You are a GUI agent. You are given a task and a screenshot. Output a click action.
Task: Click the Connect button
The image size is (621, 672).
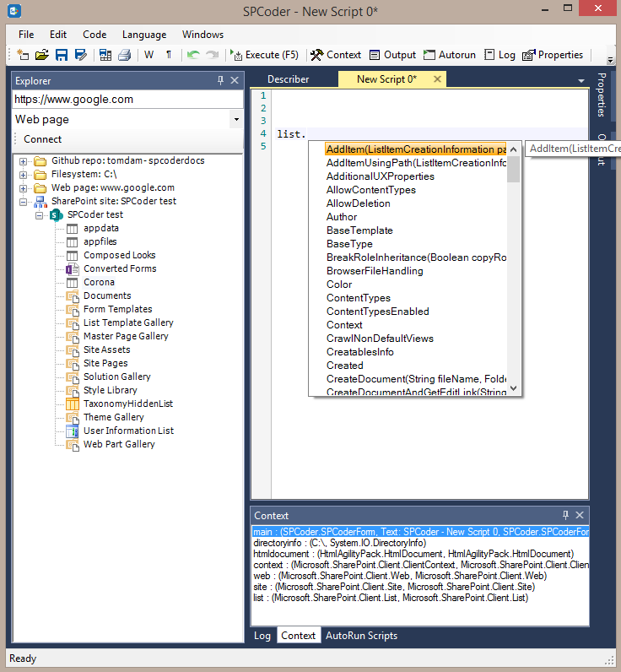pyautogui.click(x=42, y=139)
